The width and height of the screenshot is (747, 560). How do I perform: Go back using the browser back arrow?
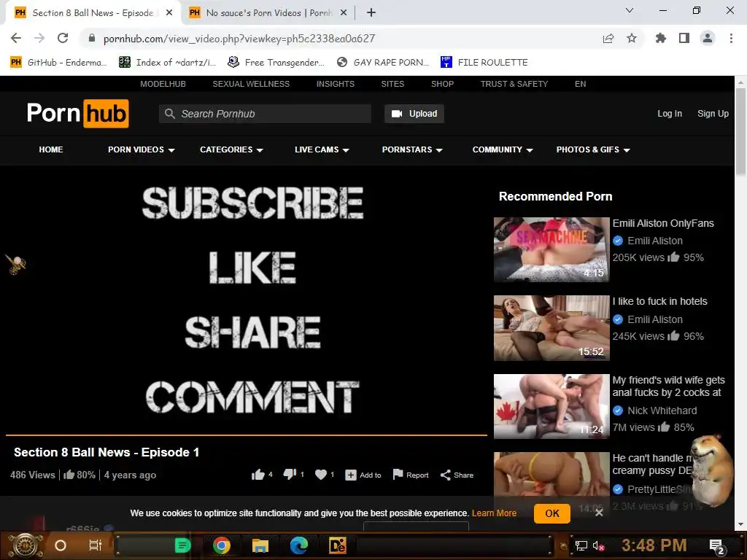[16, 38]
